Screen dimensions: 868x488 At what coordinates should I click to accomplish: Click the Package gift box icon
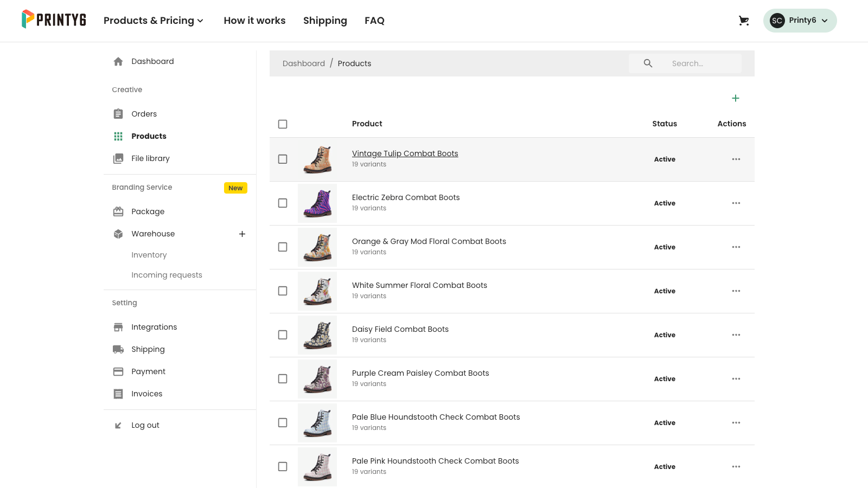(x=118, y=211)
